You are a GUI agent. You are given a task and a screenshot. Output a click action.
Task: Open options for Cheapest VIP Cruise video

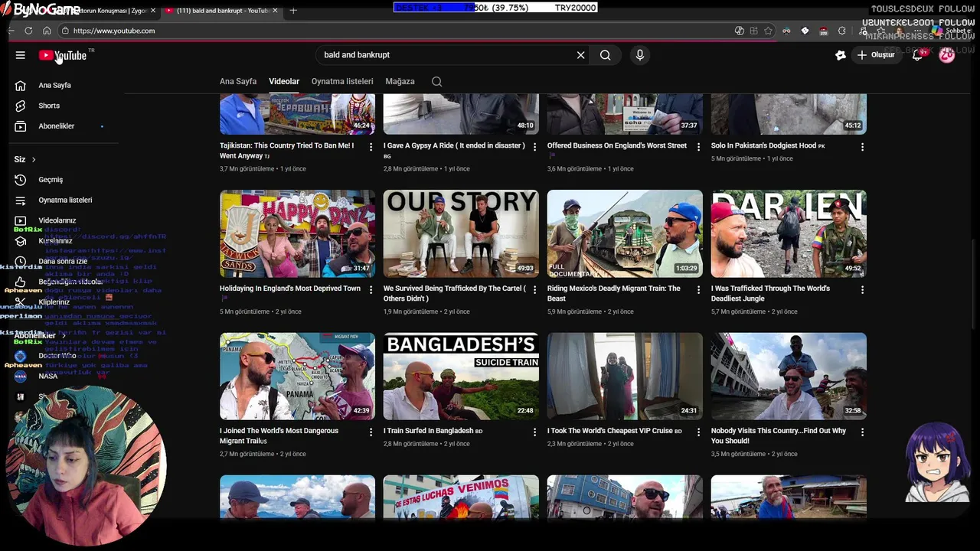click(x=698, y=432)
